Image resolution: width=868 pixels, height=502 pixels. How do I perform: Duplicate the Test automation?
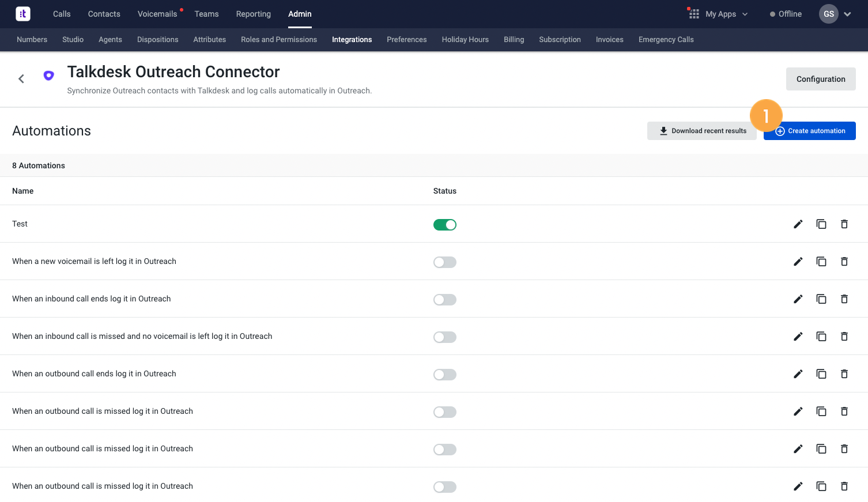click(821, 224)
